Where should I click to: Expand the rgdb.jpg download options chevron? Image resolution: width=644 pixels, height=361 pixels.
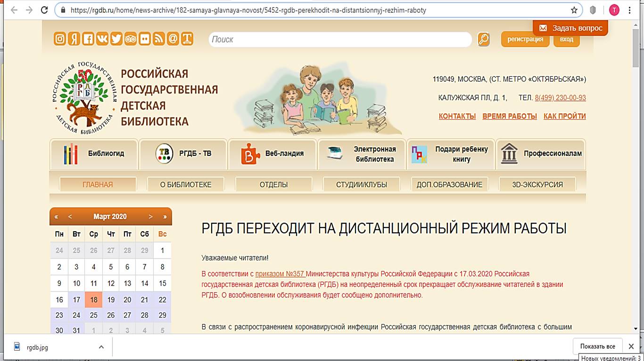pos(101,347)
